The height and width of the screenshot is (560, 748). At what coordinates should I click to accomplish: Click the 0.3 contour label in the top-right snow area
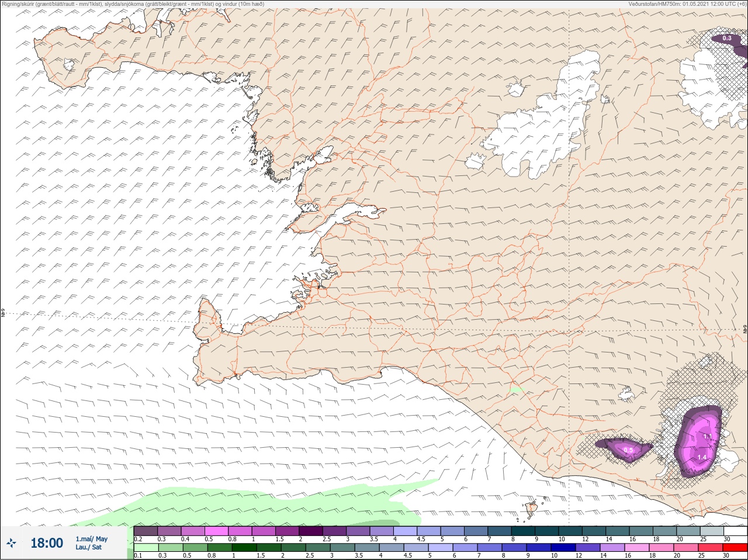[x=726, y=38]
